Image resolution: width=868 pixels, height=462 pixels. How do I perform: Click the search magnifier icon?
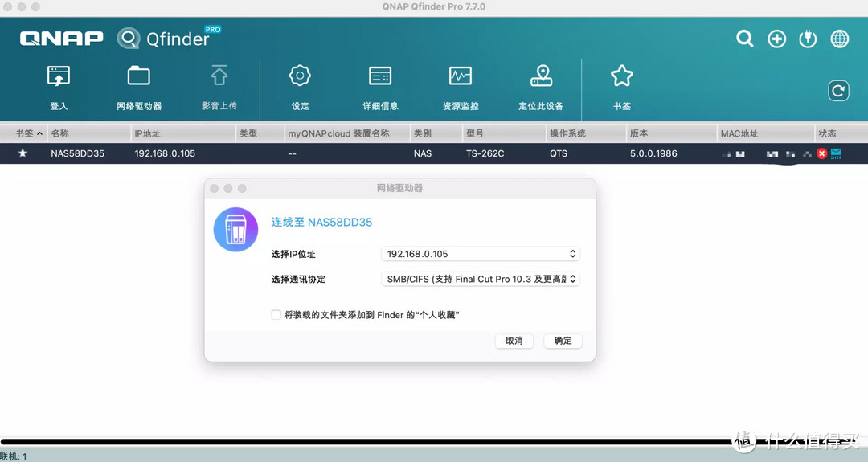point(745,39)
